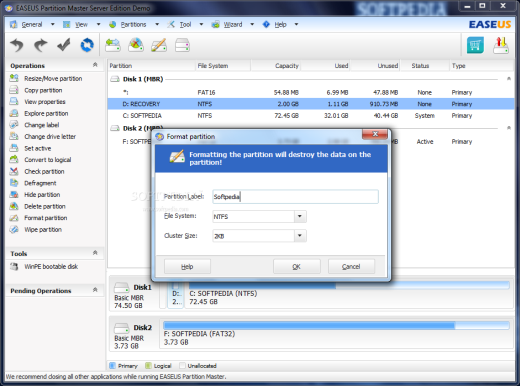Click the Disk1 Basic MBR disk icon

[x=121, y=287]
